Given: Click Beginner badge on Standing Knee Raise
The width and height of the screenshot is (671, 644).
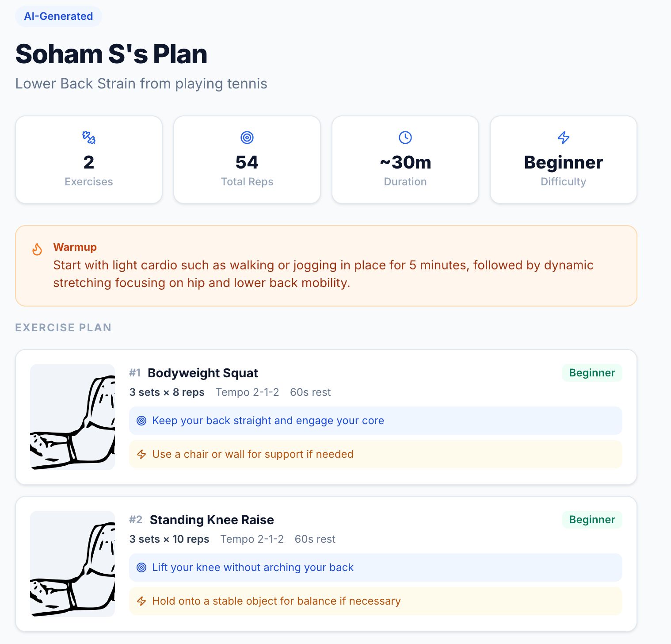Looking at the screenshot, I should [x=592, y=520].
